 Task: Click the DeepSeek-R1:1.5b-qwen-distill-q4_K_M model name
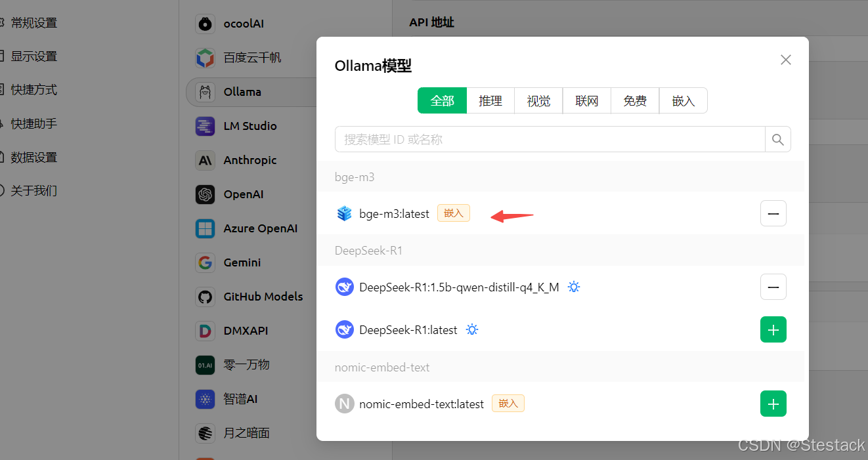[x=459, y=287]
